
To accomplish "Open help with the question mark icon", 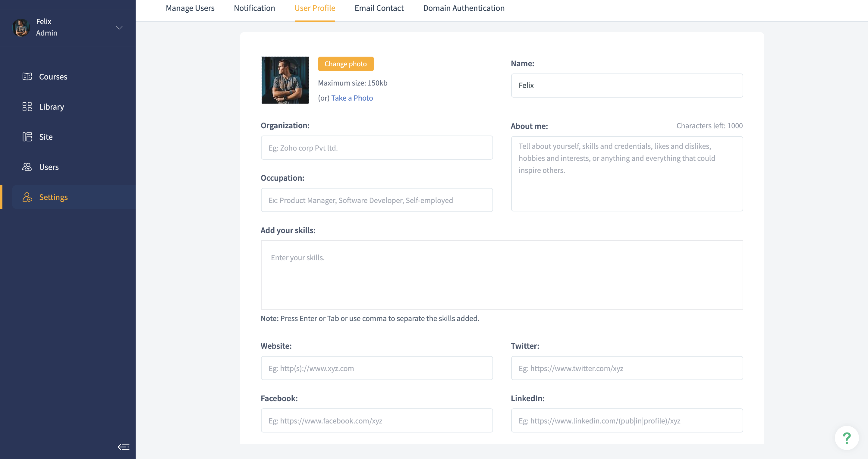I will tap(846, 438).
